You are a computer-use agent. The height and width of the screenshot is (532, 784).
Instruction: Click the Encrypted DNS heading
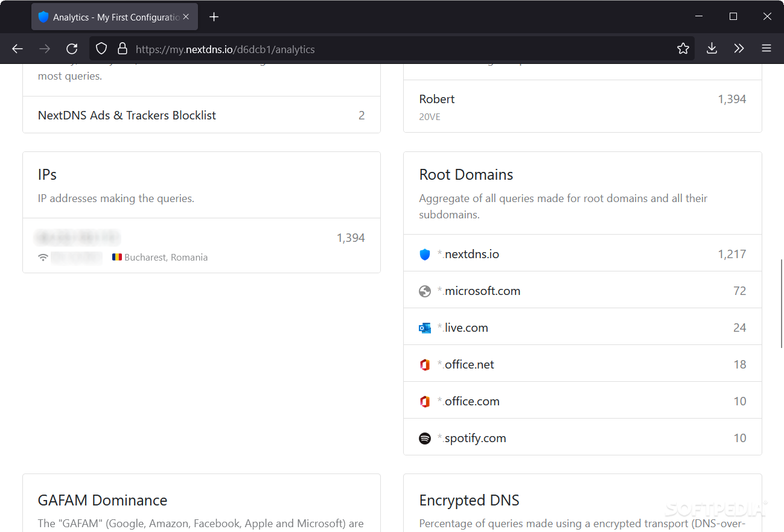pos(469,501)
